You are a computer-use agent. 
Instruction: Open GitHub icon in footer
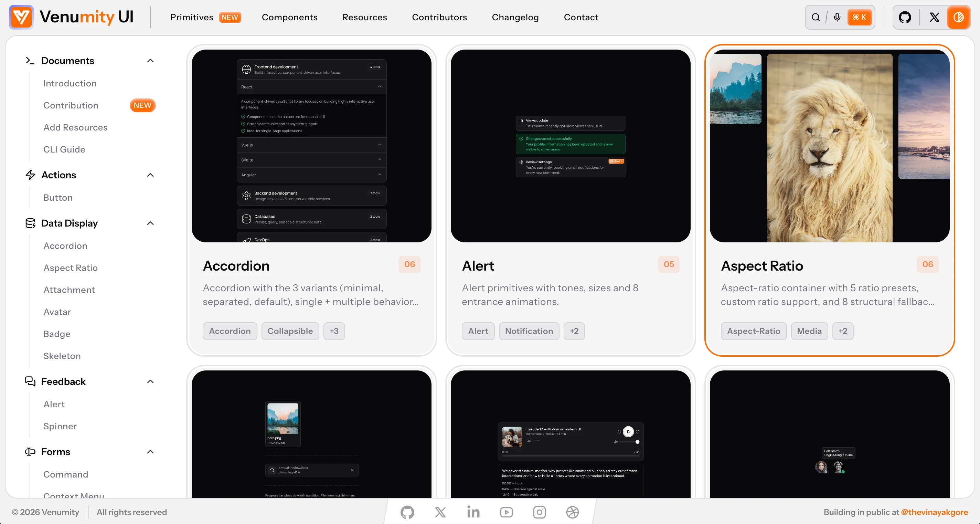coord(407,512)
